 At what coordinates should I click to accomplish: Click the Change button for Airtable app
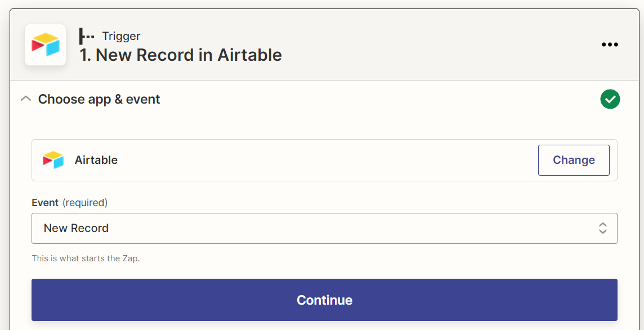click(x=574, y=160)
